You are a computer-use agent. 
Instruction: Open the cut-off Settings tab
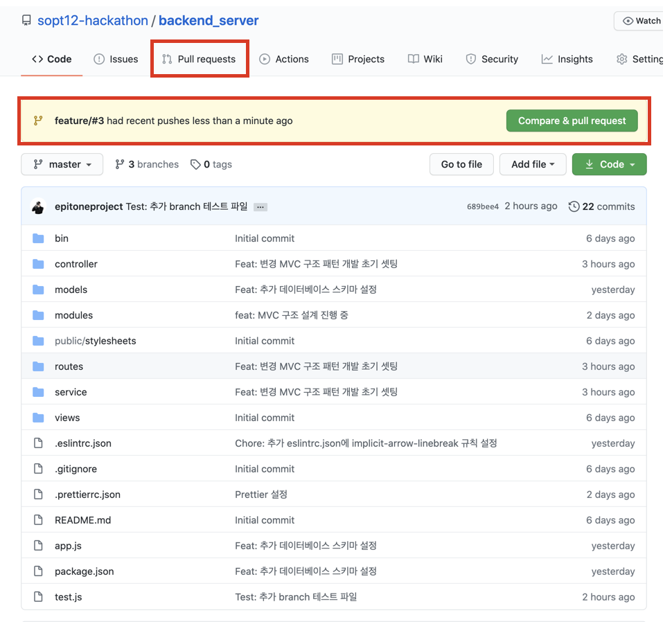(x=640, y=59)
